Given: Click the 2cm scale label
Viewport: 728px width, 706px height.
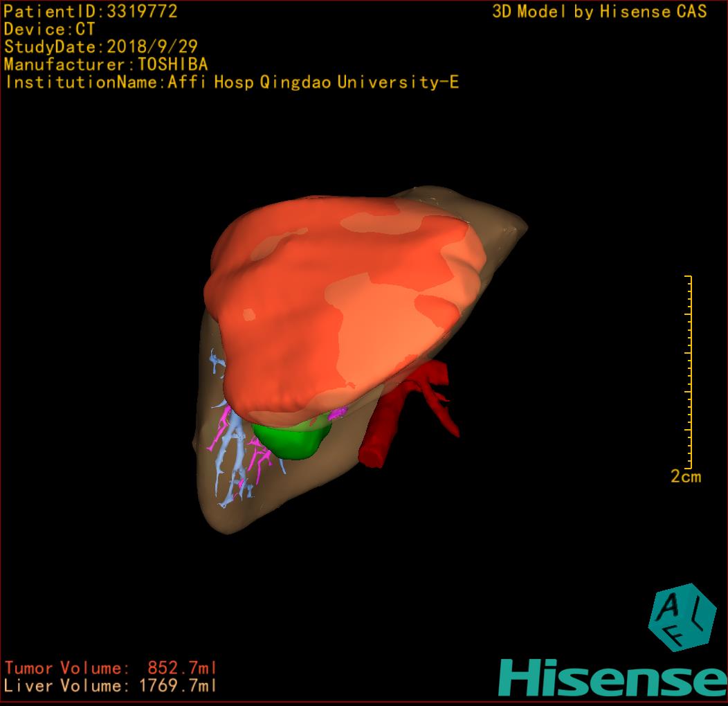Looking at the screenshot, I should pos(685,476).
